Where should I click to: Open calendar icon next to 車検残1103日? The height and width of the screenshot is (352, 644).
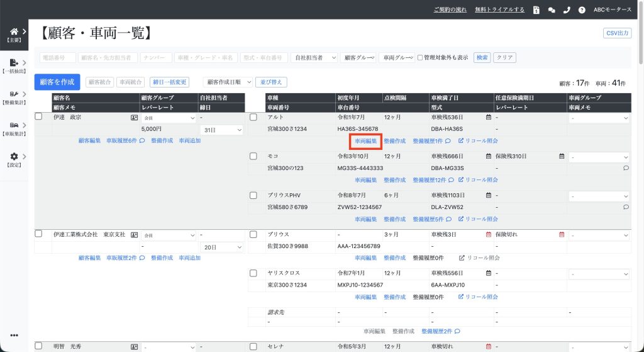pos(488,195)
